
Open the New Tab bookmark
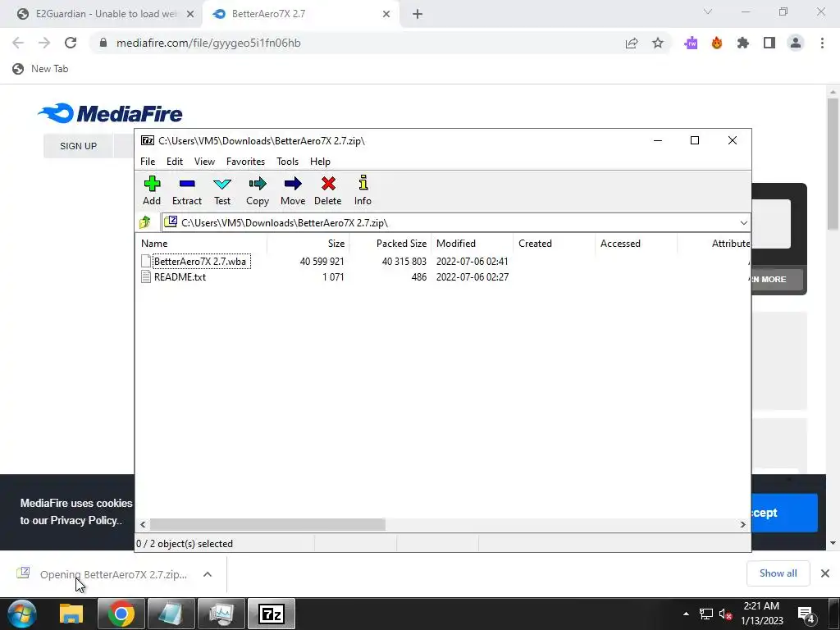(x=41, y=69)
